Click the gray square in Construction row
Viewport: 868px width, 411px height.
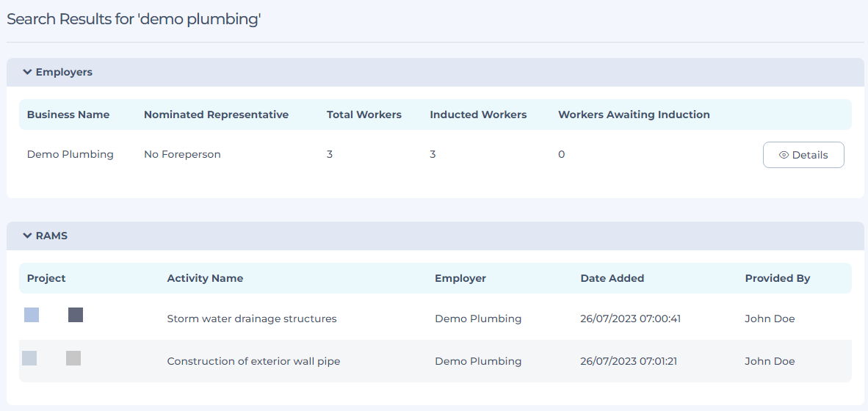73,358
